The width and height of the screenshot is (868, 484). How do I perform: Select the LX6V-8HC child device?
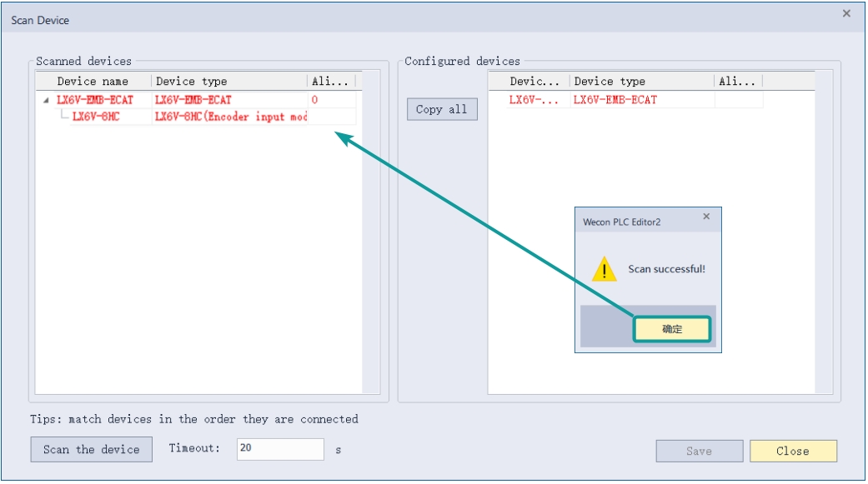pyautogui.click(x=95, y=117)
